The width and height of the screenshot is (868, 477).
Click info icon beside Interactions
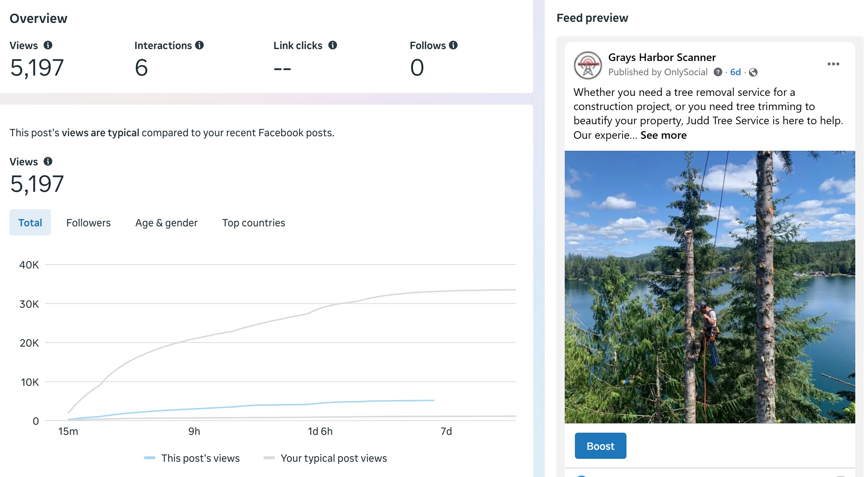pyautogui.click(x=199, y=45)
